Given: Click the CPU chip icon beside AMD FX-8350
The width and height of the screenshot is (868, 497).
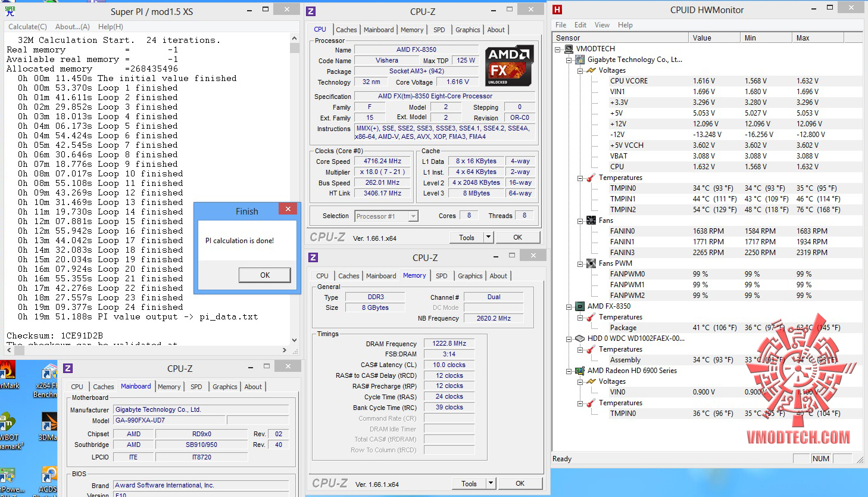Looking at the screenshot, I should [580, 306].
